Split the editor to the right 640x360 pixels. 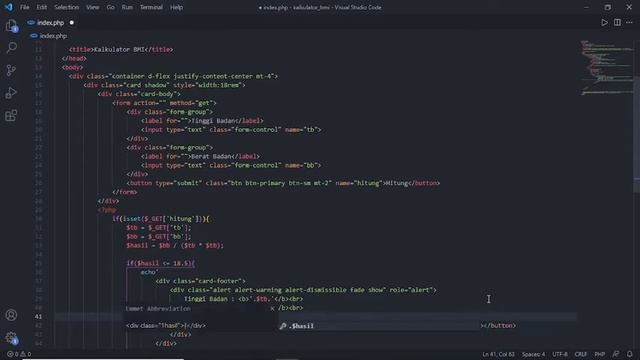[617, 22]
